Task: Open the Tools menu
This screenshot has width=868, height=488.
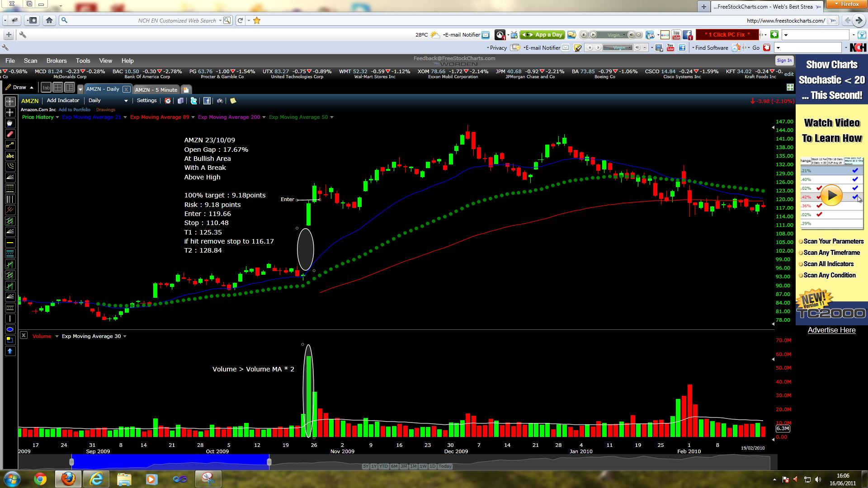Action: pyautogui.click(x=83, y=61)
